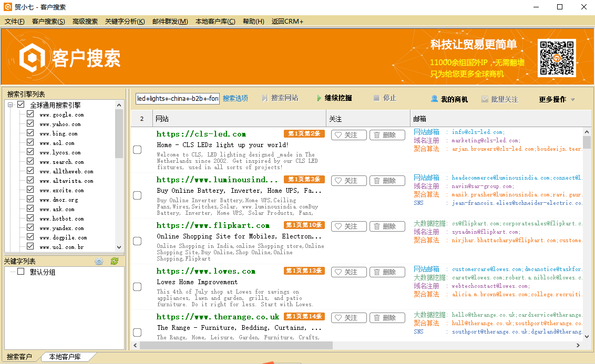595x364 pixels.
Task: Follow flipkart.com via 关注 button
Action: pyautogui.click(x=348, y=226)
